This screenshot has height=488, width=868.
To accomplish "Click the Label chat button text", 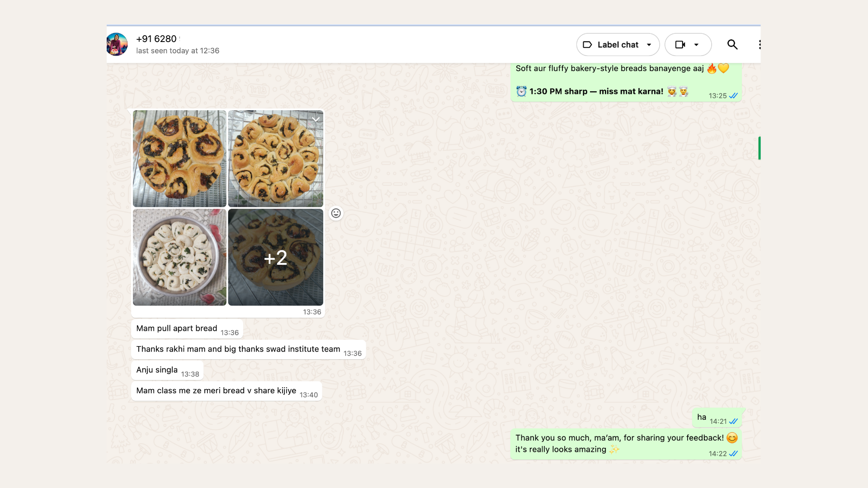I will pos(618,45).
